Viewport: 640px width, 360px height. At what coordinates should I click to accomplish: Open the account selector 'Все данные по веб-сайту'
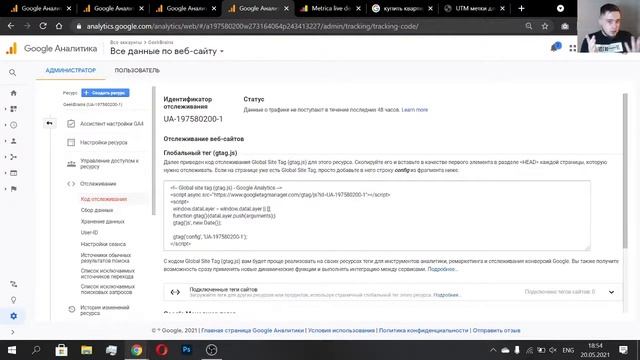167,51
